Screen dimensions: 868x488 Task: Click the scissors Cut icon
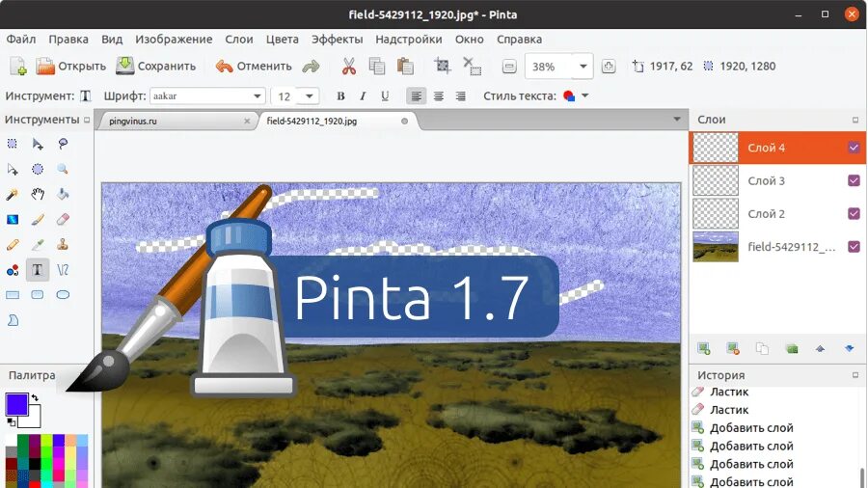point(349,67)
